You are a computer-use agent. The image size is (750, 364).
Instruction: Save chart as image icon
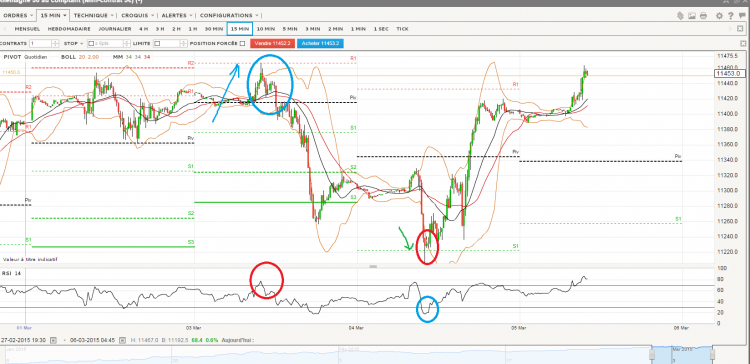(x=692, y=16)
